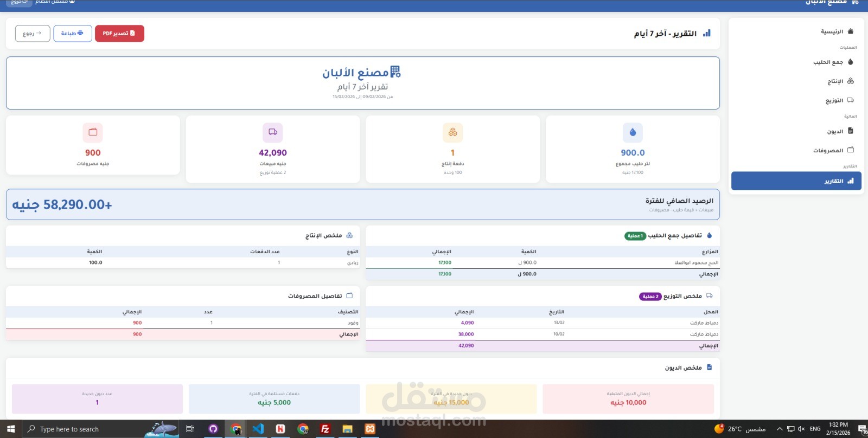Open the Windows Start menu
The image size is (868, 438).
coord(11,429)
